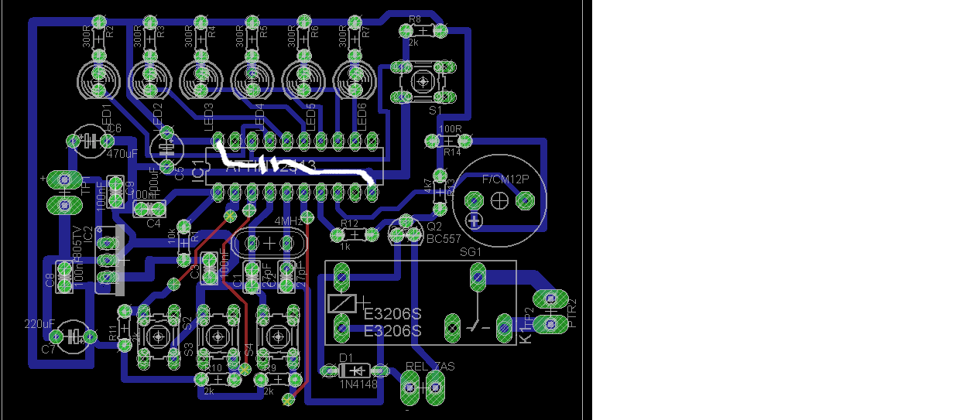Click pushbutton S3 center
The image size is (980, 420).
click(217, 336)
